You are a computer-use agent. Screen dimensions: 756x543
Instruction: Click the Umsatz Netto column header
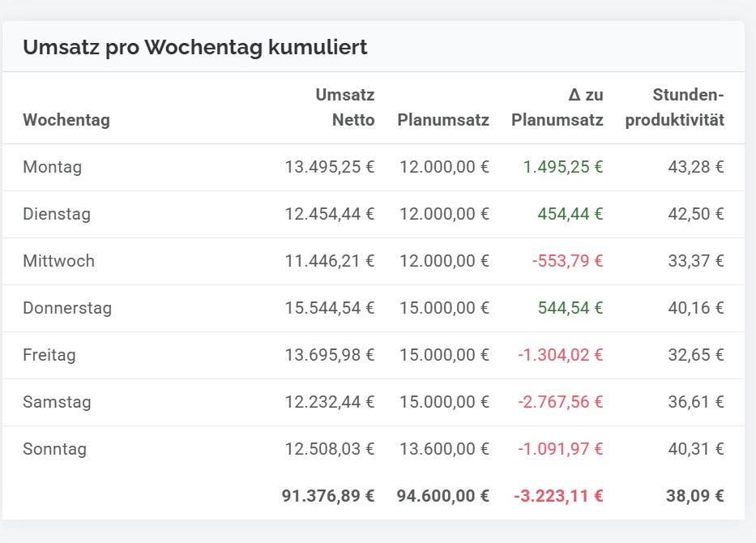pos(344,107)
